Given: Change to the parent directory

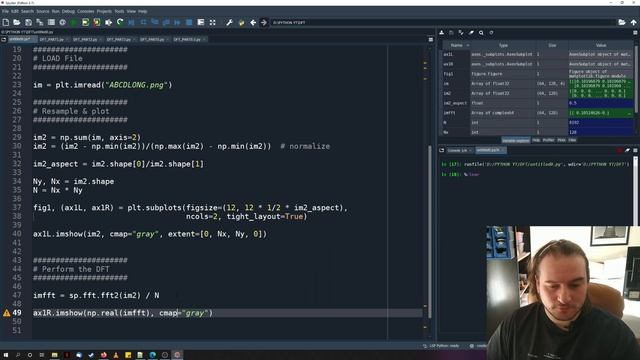Looking at the screenshot, I should (633, 22).
